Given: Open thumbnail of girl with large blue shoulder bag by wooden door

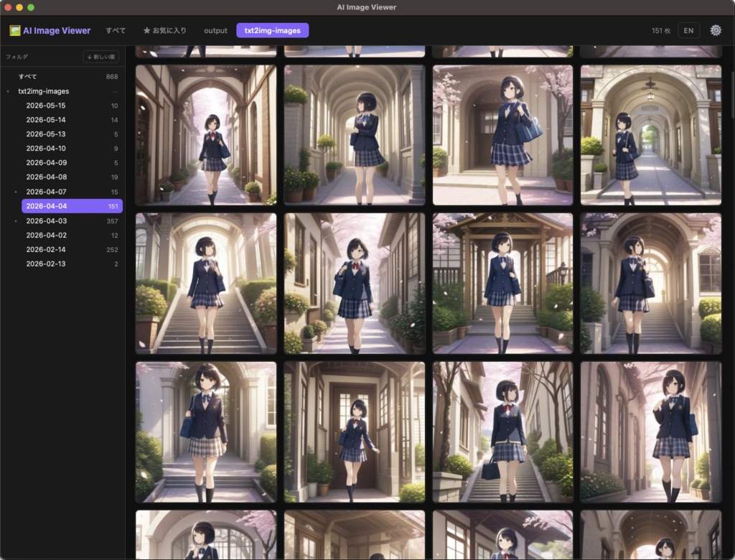Looking at the screenshot, I should point(502,135).
